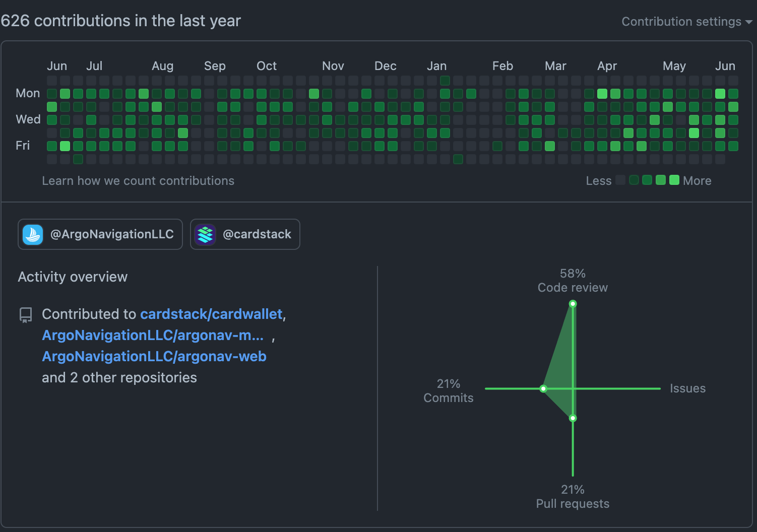Click the 'Activity overview' heading
This screenshot has width=757, height=532.
[x=73, y=277]
